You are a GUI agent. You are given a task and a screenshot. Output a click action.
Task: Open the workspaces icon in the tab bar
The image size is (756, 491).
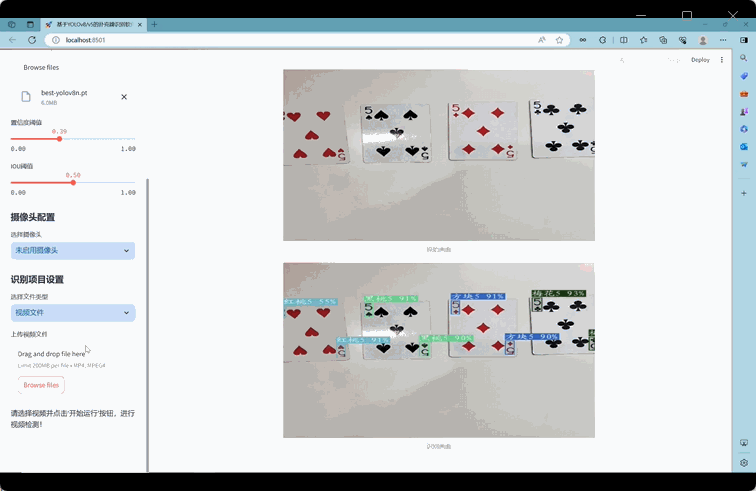pyautogui.click(x=12, y=24)
